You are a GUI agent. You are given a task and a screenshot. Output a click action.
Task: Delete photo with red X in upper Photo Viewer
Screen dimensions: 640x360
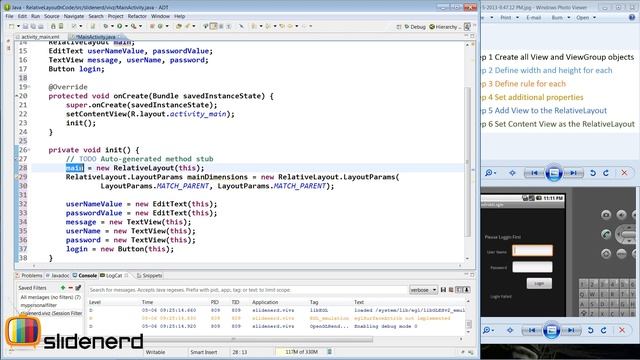point(624,173)
